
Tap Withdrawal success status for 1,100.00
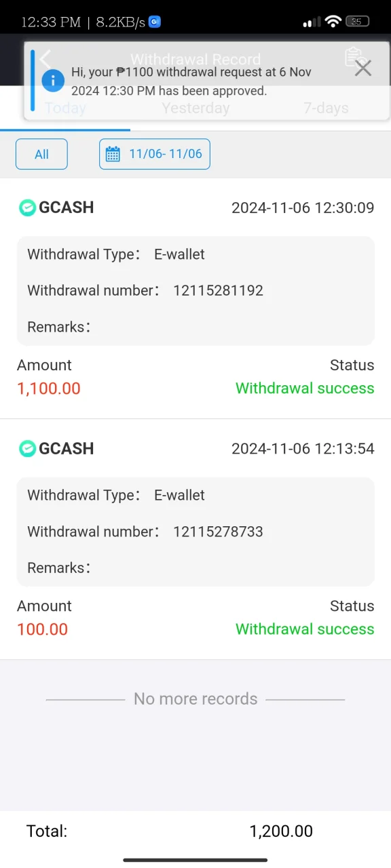(x=305, y=388)
